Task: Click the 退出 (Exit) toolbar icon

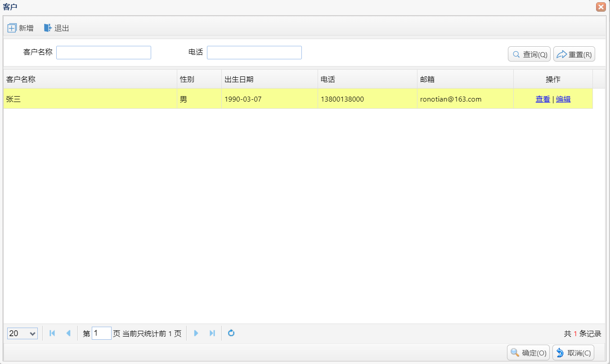Action: coord(48,28)
